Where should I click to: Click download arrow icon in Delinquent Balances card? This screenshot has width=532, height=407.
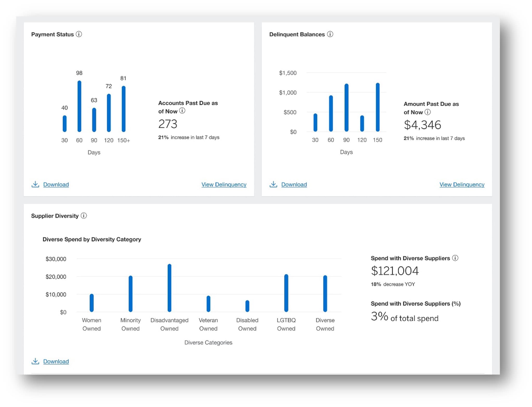click(x=273, y=184)
